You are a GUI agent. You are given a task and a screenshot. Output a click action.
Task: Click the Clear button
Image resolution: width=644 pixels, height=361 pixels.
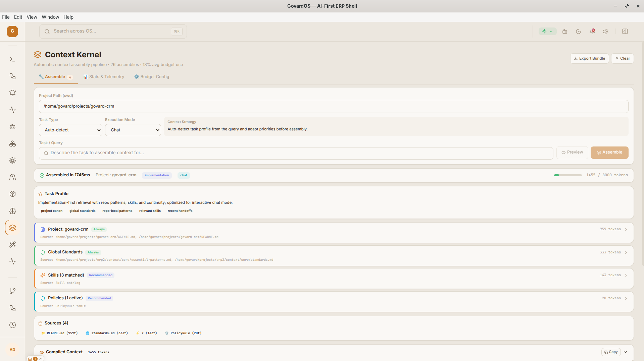click(x=622, y=58)
